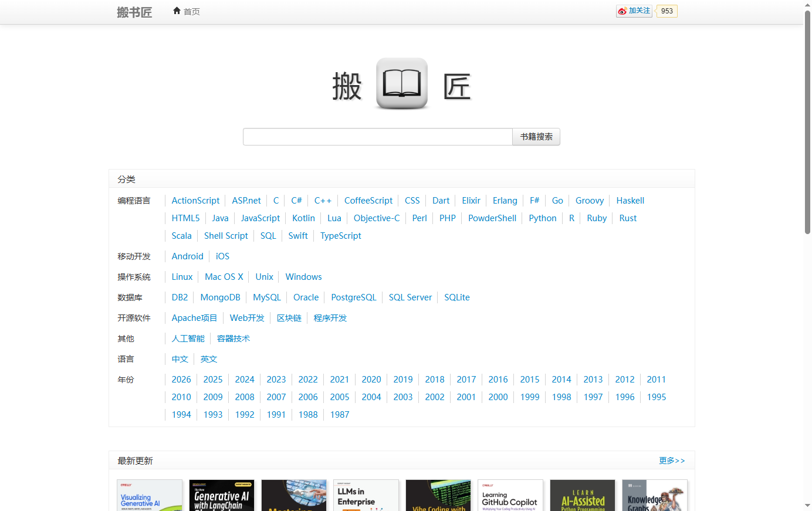Choose the iOS mobile category

coord(222,256)
